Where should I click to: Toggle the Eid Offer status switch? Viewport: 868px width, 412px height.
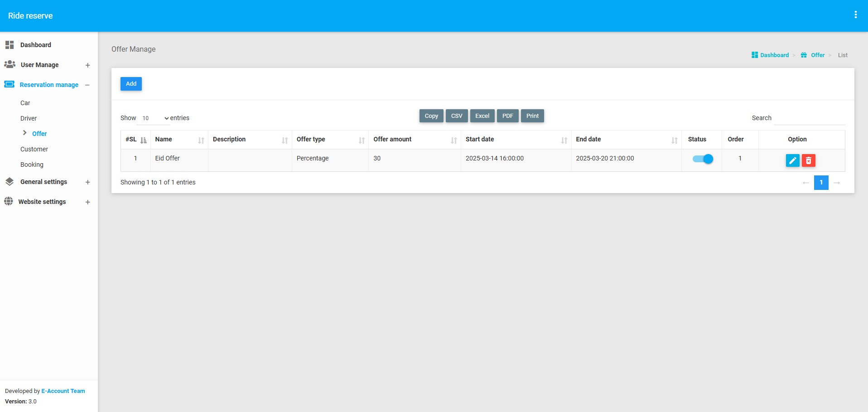point(703,159)
